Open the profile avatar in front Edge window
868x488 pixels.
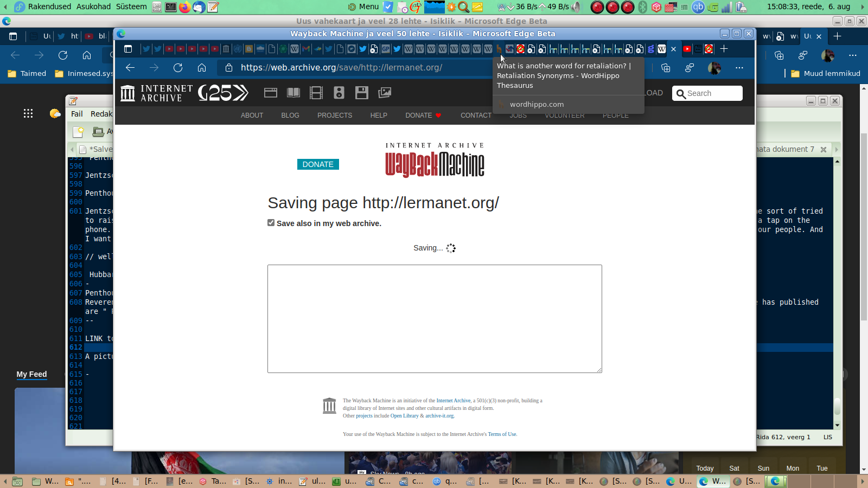[714, 68]
